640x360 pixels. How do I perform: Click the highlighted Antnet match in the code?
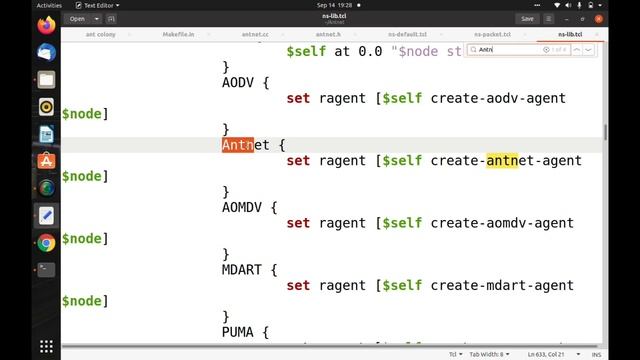tap(238, 145)
